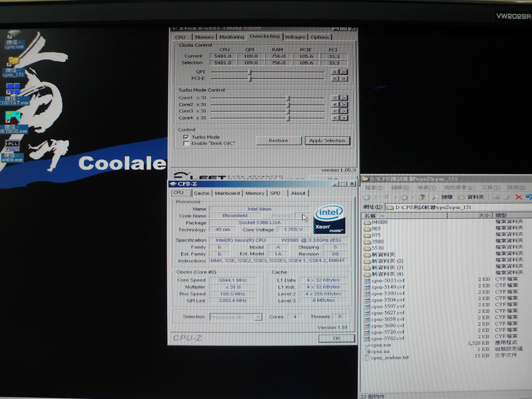Click the Core1 multiplier increase arrow
Image resolution: width=532 pixels, height=399 pixels.
(x=344, y=98)
